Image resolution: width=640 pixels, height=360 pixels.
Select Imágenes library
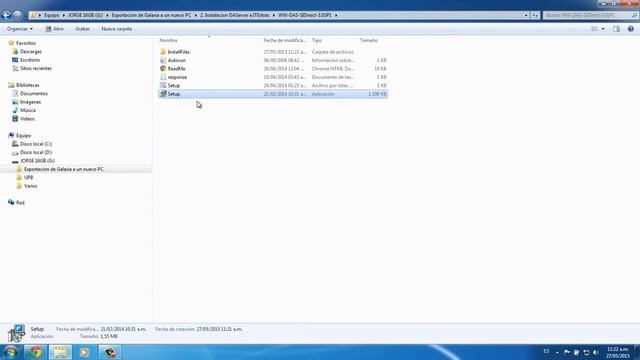tap(30, 102)
